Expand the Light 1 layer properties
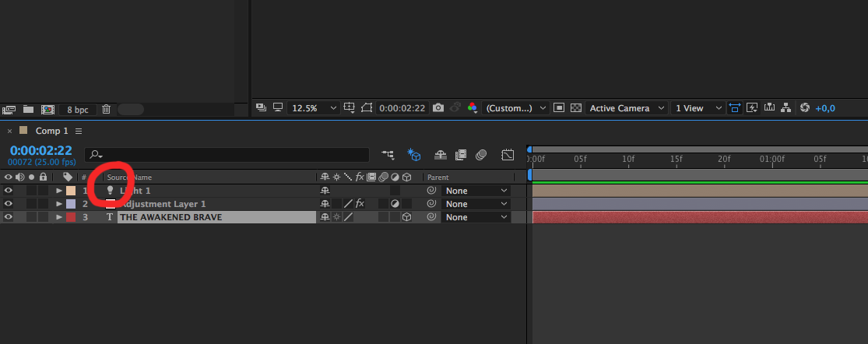Viewport: 868px width, 344px height. [x=59, y=190]
